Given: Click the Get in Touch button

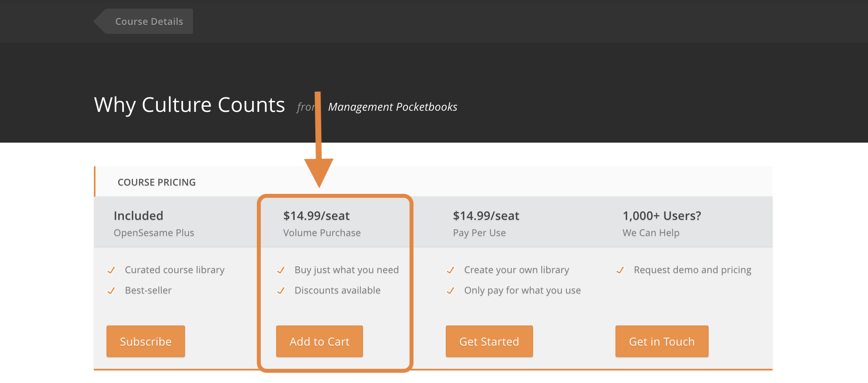Looking at the screenshot, I should (x=662, y=341).
